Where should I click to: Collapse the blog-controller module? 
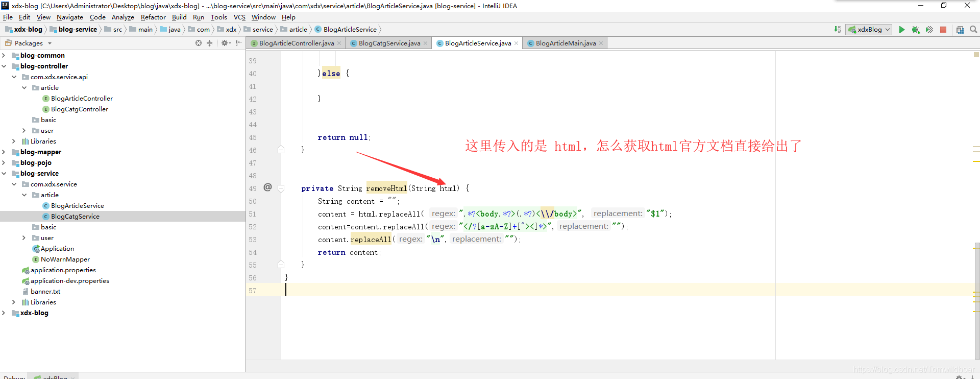[4, 66]
